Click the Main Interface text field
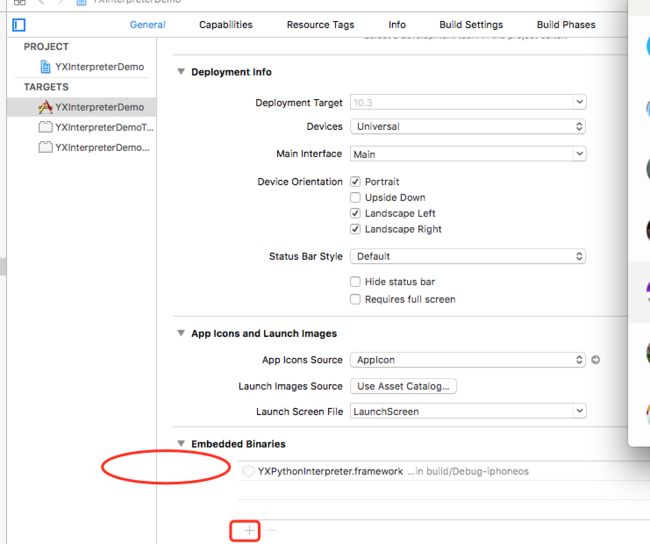This screenshot has width=650, height=544. (462, 154)
